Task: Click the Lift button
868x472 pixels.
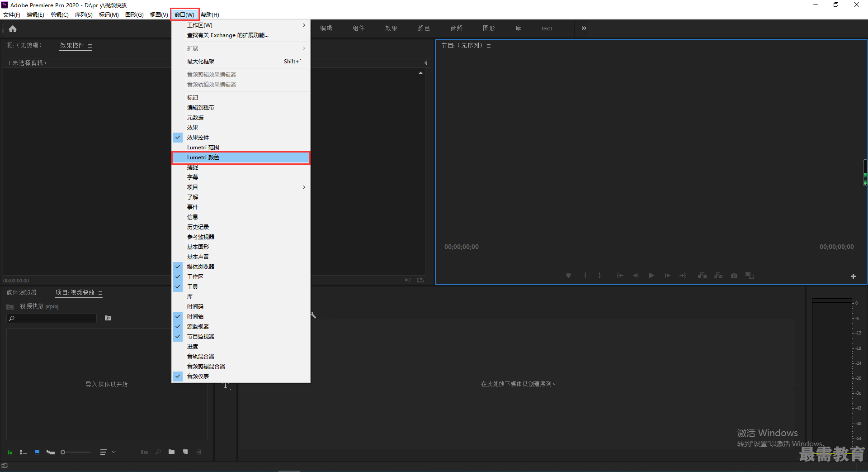Action: point(702,275)
